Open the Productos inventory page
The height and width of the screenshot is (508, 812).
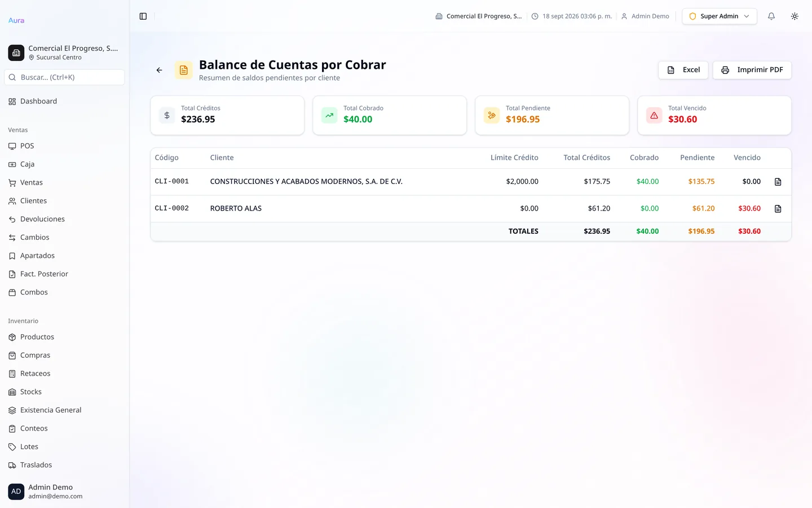point(64,337)
